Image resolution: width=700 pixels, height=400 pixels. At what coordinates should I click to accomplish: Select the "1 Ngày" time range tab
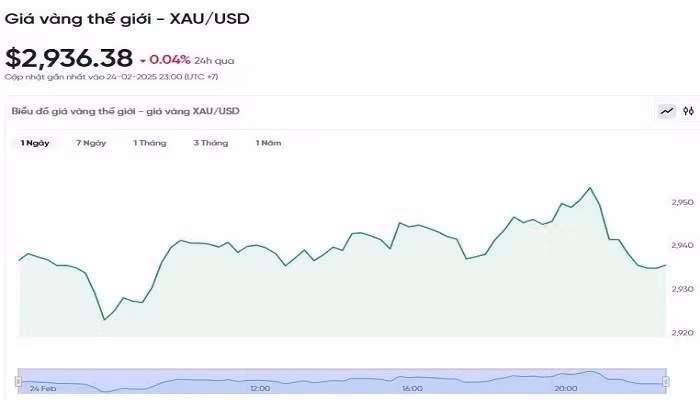(x=35, y=143)
